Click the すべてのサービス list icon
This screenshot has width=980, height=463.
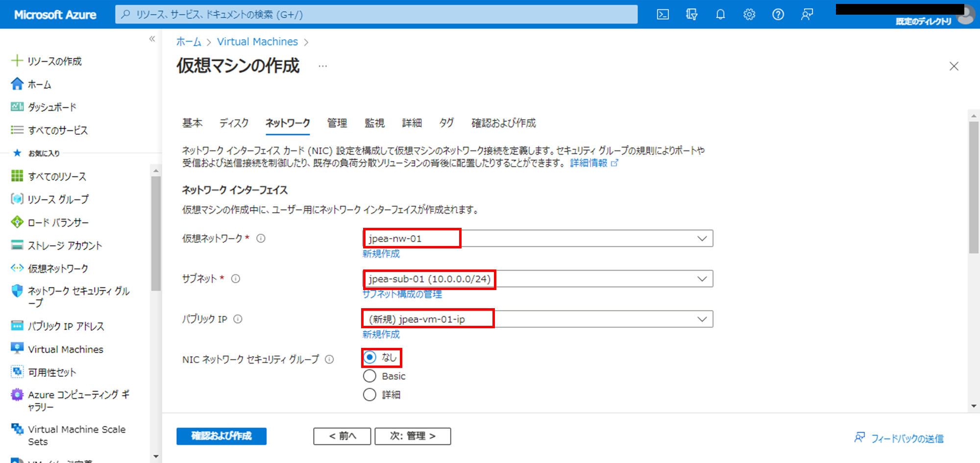[x=17, y=130]
